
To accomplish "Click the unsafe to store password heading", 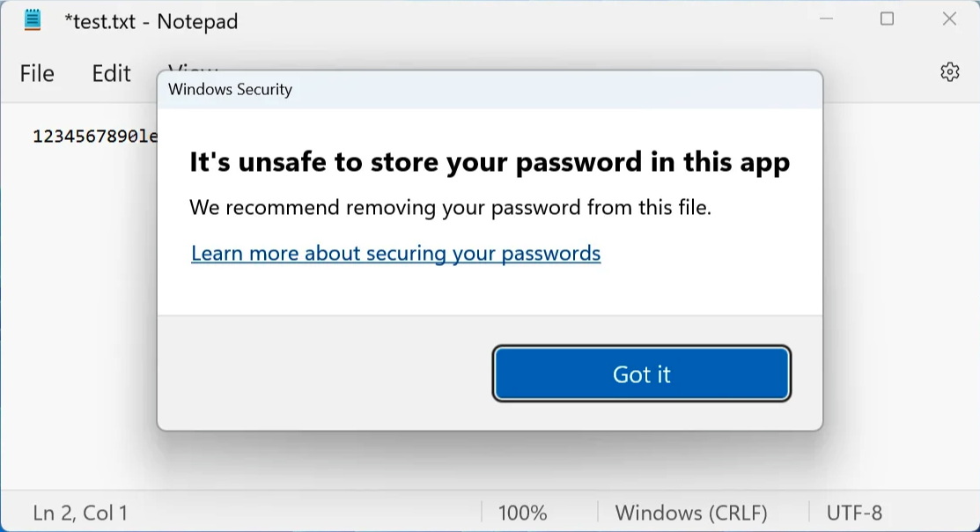I will (x=490, y=162).
